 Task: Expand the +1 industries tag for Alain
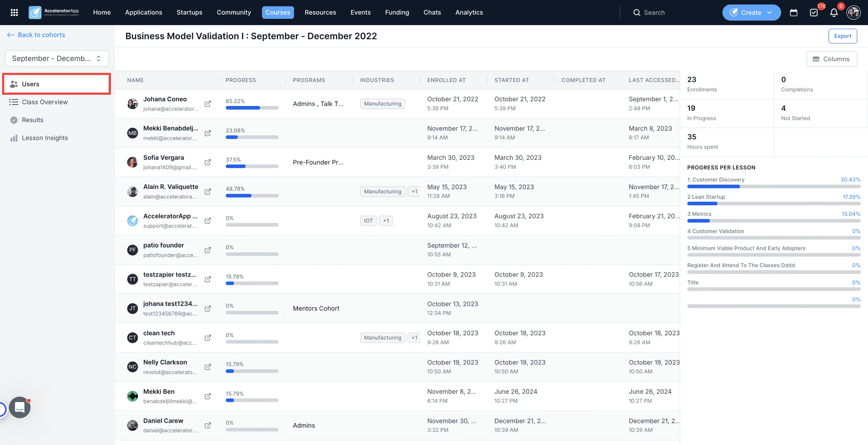(x=414, y=192)
